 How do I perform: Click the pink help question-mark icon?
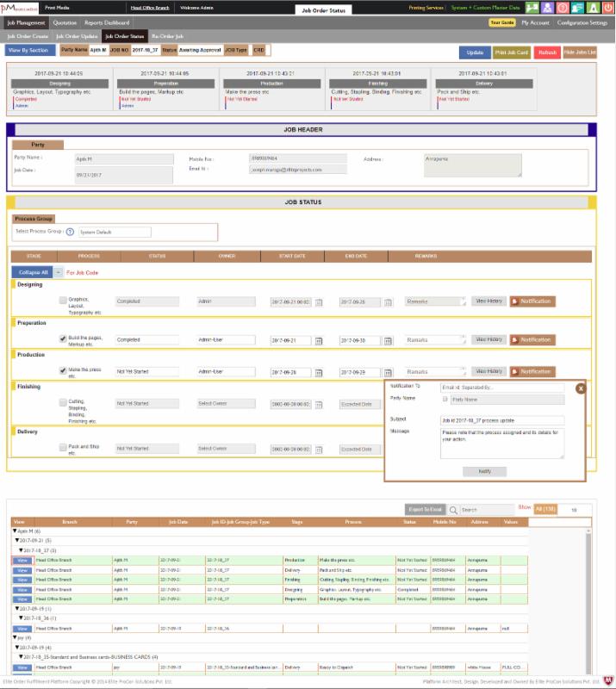[563, 8]
